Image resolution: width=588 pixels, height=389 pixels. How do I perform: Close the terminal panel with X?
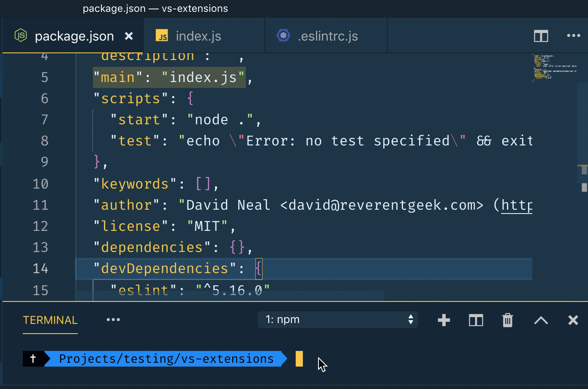pos(573,320)
